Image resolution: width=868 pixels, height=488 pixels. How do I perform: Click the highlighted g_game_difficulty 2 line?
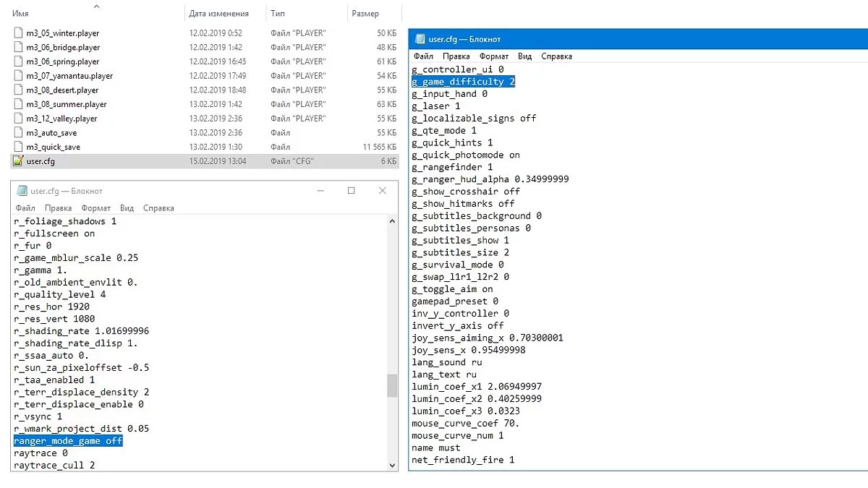[463, 82]
